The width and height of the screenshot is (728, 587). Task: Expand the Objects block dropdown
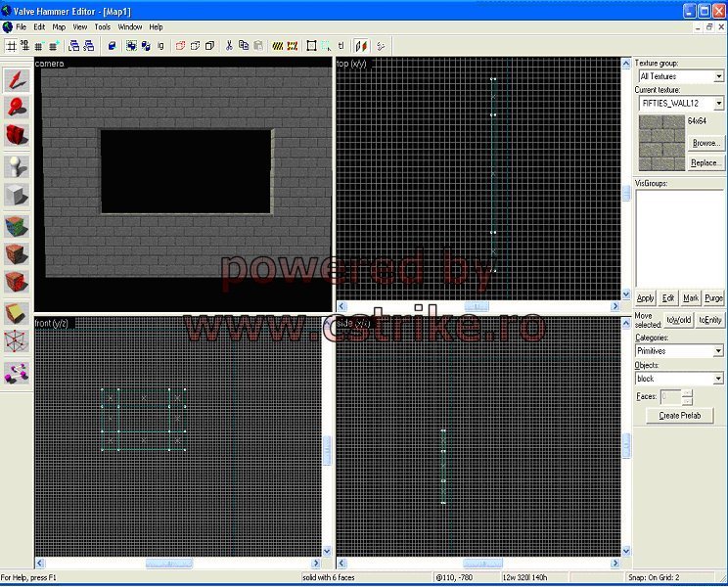click(x=718, y=379)
